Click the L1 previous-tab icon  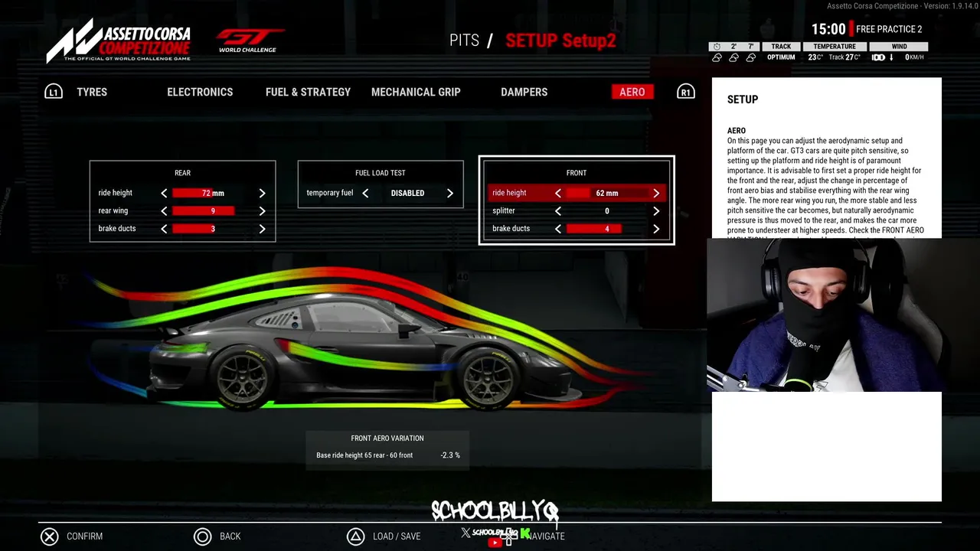tap(53, 92)
